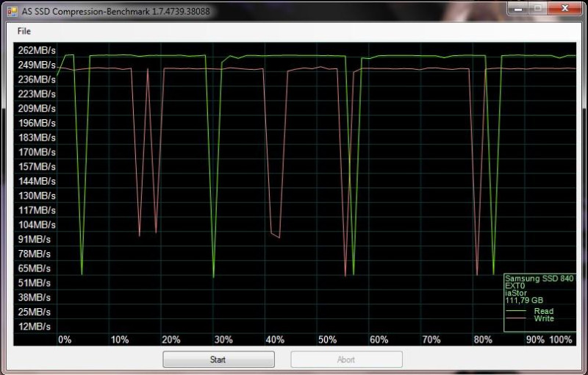Click the 249MB/s axis label
The width and height of the screenshot is (588, 375).
pyautogui.click(x=37, y=65)
